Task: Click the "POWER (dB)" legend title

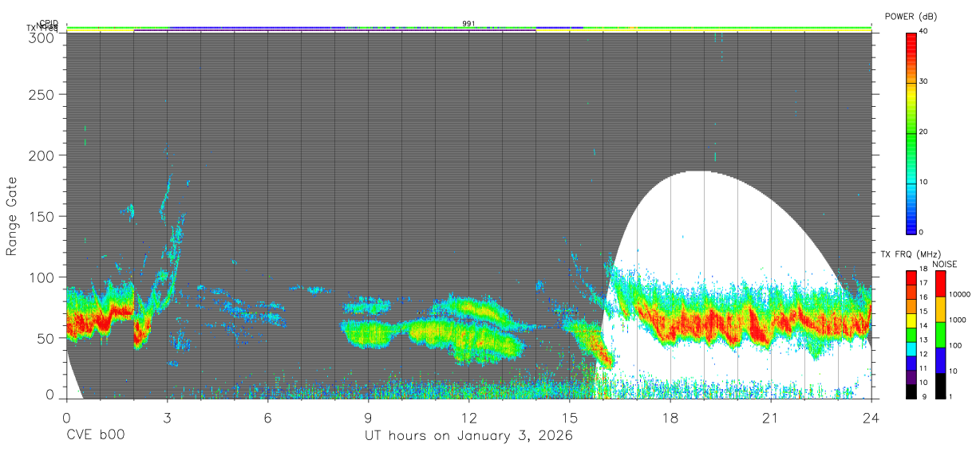Action: click(x=911, y=17)
